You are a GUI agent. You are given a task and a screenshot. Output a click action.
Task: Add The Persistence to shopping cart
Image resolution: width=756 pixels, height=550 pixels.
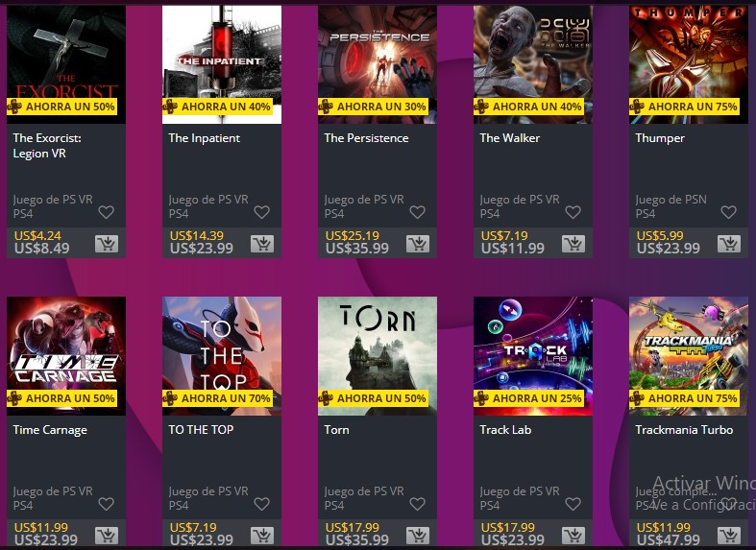(418, 244)
